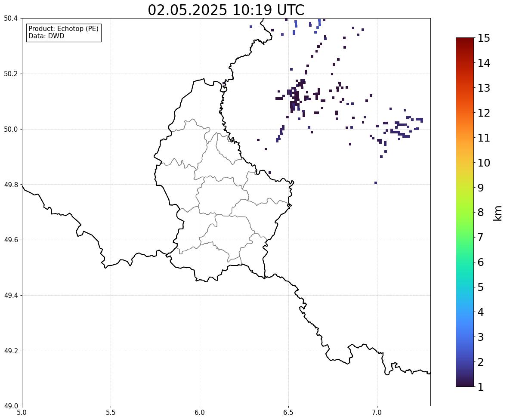Click the colorbar tick label 9
This screenshot has height=420, width=507.
pyautogui.click(x=481, y=188)
